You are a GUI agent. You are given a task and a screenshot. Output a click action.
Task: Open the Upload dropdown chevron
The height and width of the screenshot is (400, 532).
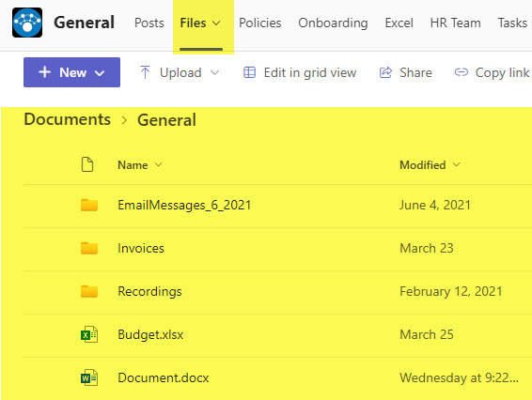[x=214, y=72]
